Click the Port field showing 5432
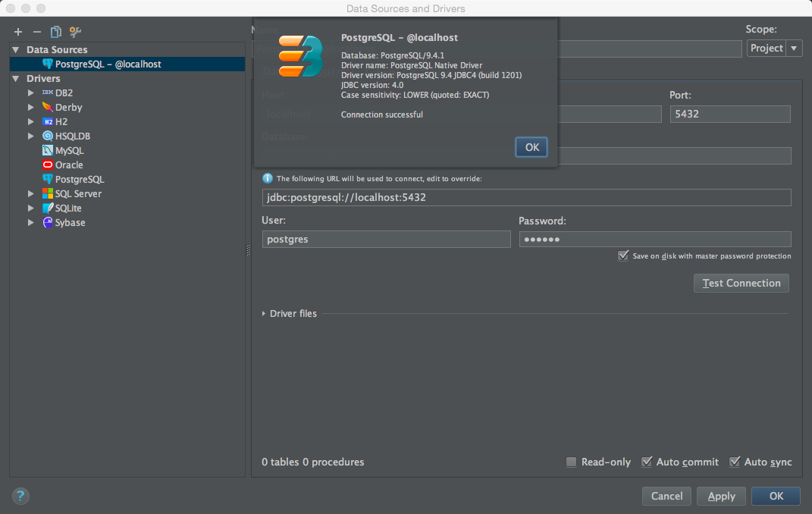The image size is (812, 514). (x=730, y=114)
